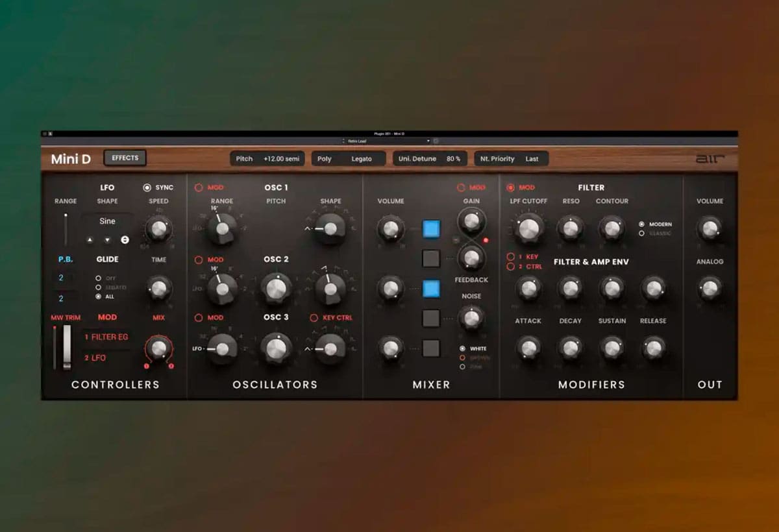Set Glide mode to OFF
The height and width of the screenshot is (532, 779).
98,278
